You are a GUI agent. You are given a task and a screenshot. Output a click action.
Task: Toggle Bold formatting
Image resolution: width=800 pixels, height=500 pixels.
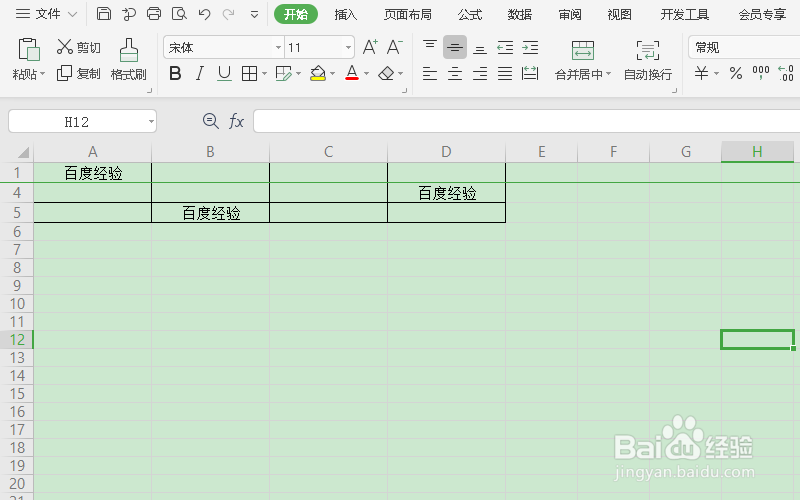175,74
